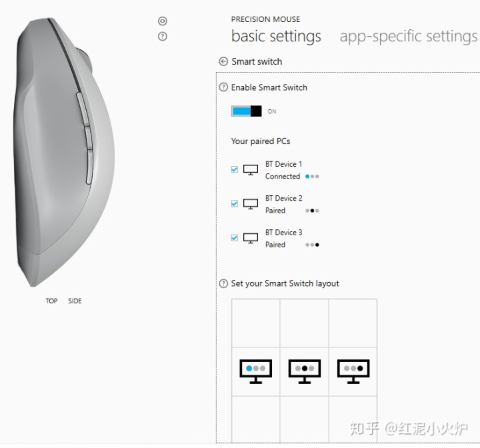Uncheck the BT Device 2 checkbox
The image size is (480, 448).
(235, 203)
